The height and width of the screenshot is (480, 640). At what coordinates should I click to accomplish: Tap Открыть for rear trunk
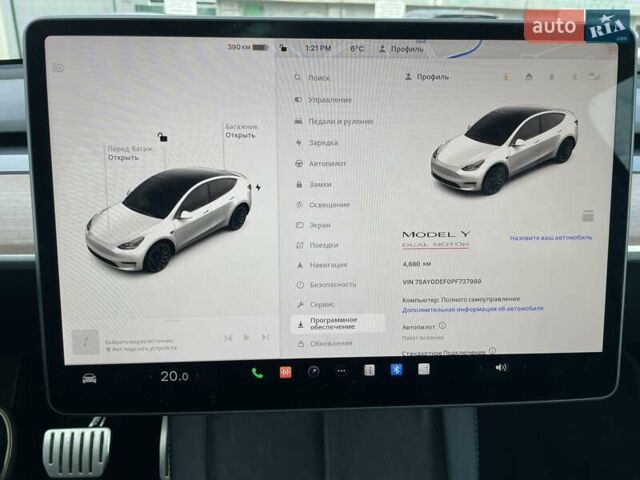(x=240, y=135)
